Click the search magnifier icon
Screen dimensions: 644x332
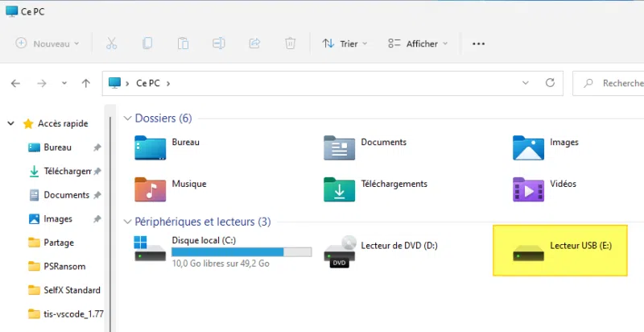(588, 83)
